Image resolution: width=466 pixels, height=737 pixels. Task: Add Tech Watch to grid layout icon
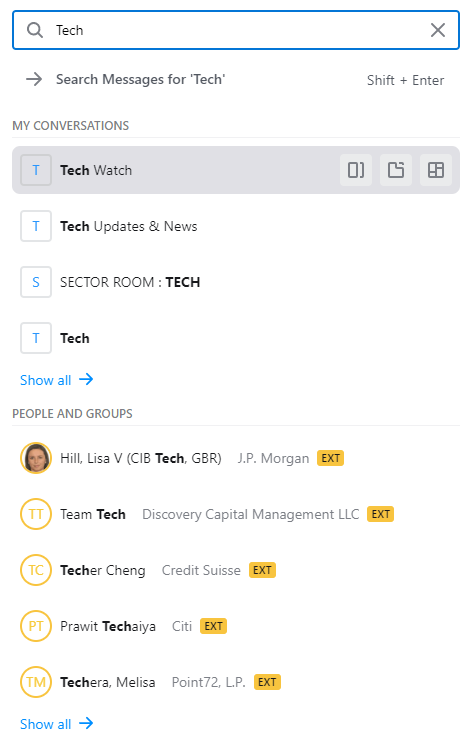436,170
